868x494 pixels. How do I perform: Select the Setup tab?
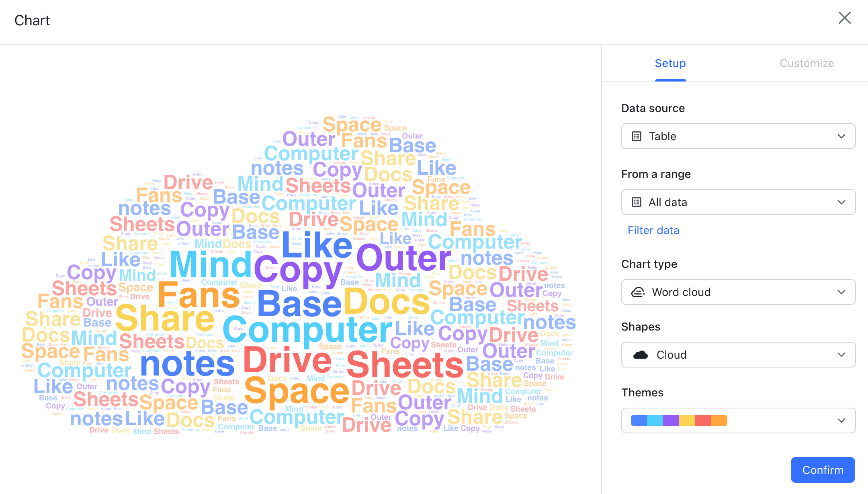(x=670, y=63)
